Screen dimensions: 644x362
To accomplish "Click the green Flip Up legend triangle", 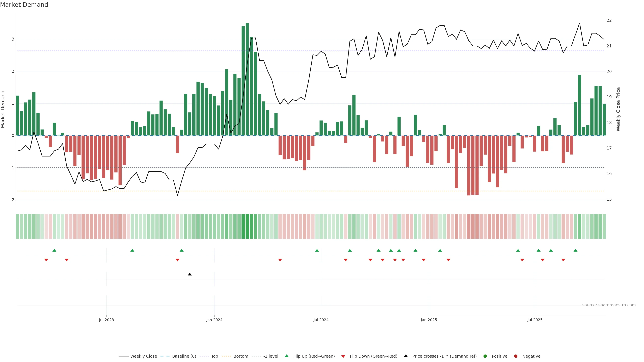I will coord(286,356).
